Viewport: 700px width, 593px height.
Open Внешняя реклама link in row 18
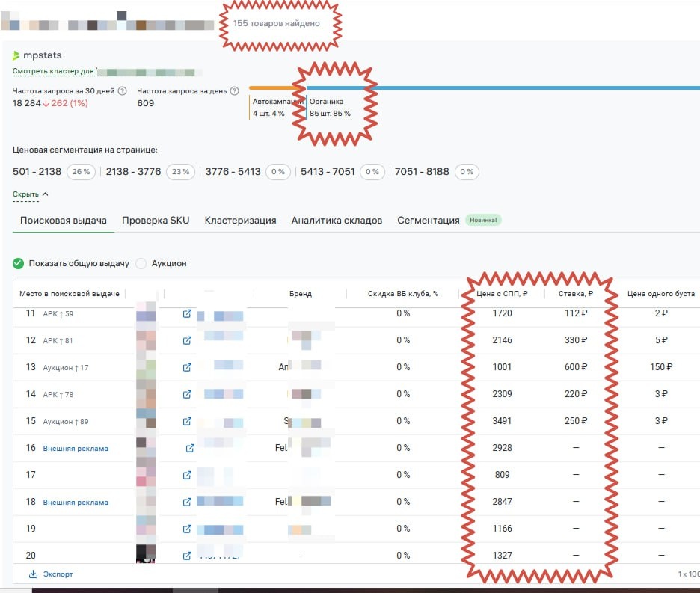tap(76, 503)
